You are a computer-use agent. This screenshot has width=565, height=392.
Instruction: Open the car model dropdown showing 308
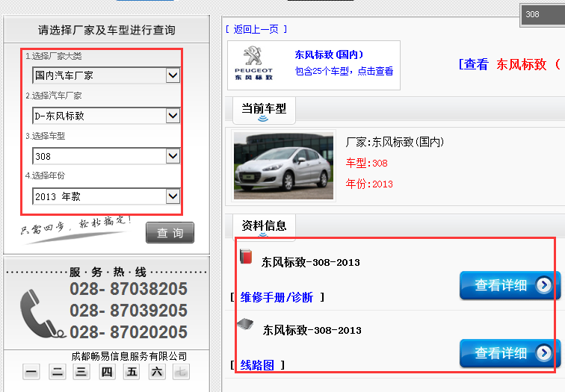click(106, 156)
